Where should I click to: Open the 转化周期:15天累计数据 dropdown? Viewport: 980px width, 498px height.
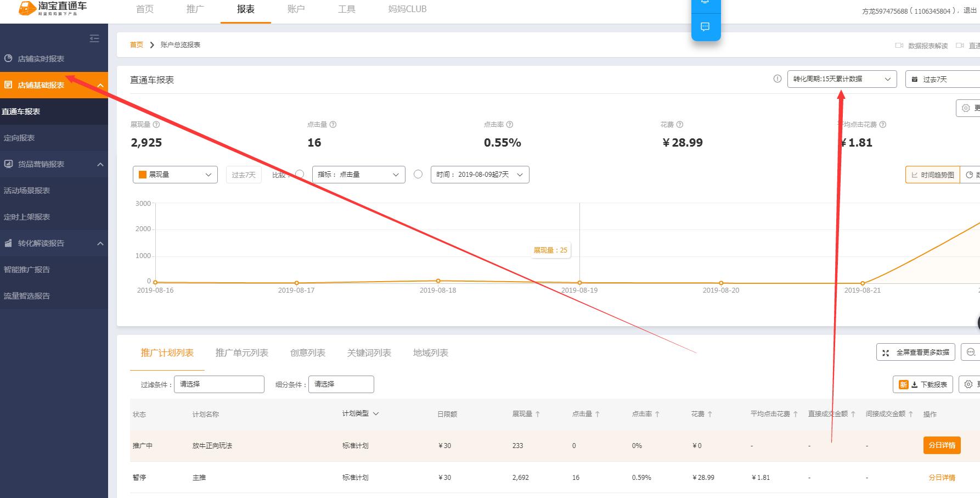(842, 79)
